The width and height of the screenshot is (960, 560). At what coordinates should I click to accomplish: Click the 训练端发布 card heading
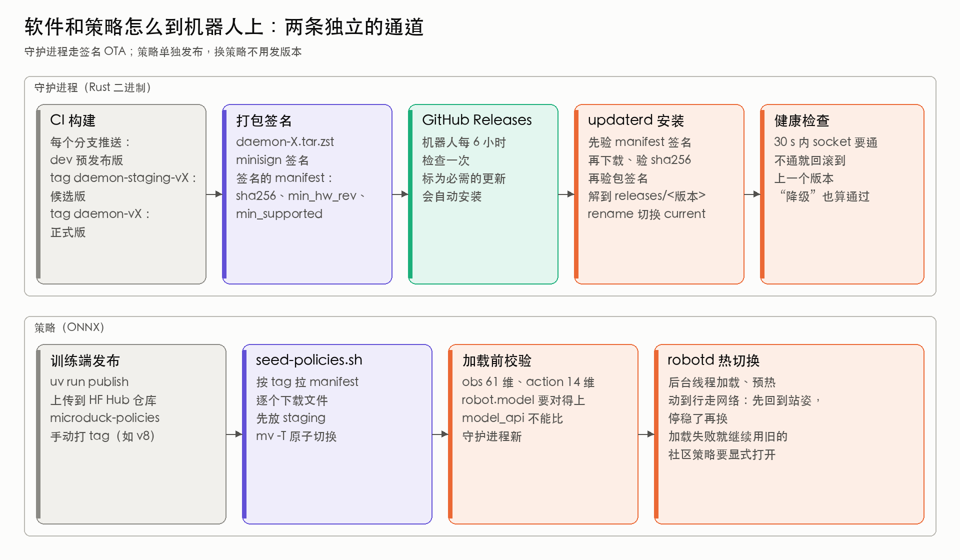[x=85, y=360]
